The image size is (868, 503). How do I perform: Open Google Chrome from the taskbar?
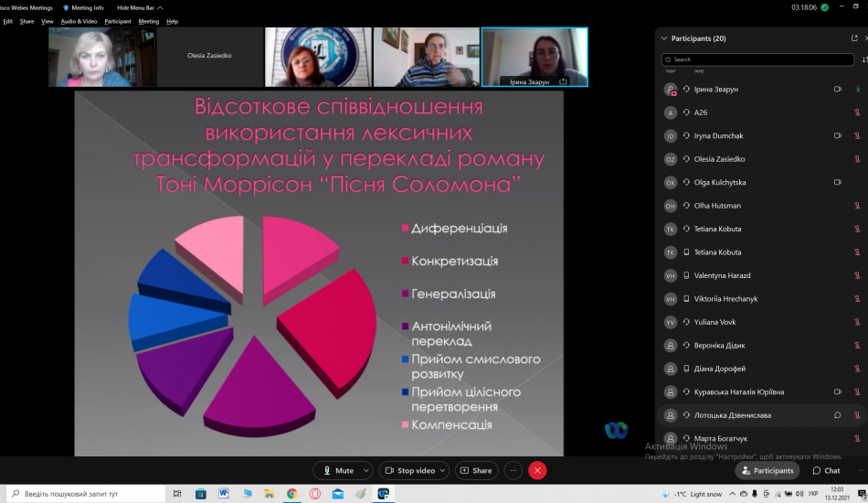pyautogui.click(x=291, y=494)
